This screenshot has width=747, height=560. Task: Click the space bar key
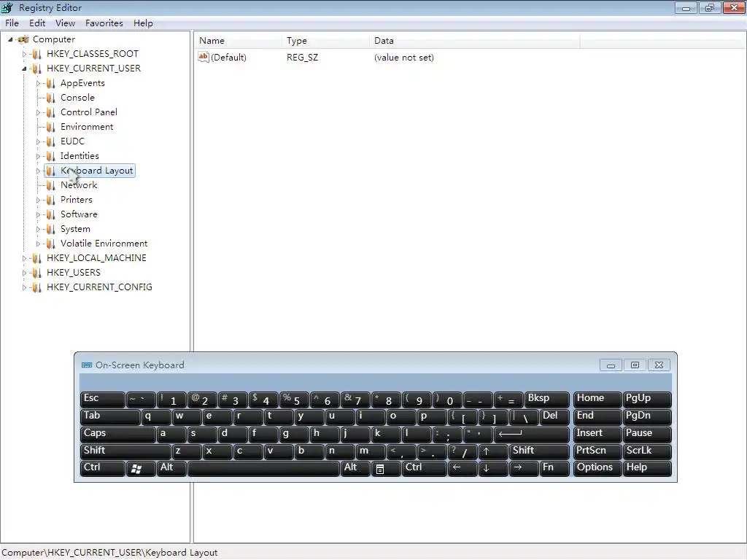(263, 469)
